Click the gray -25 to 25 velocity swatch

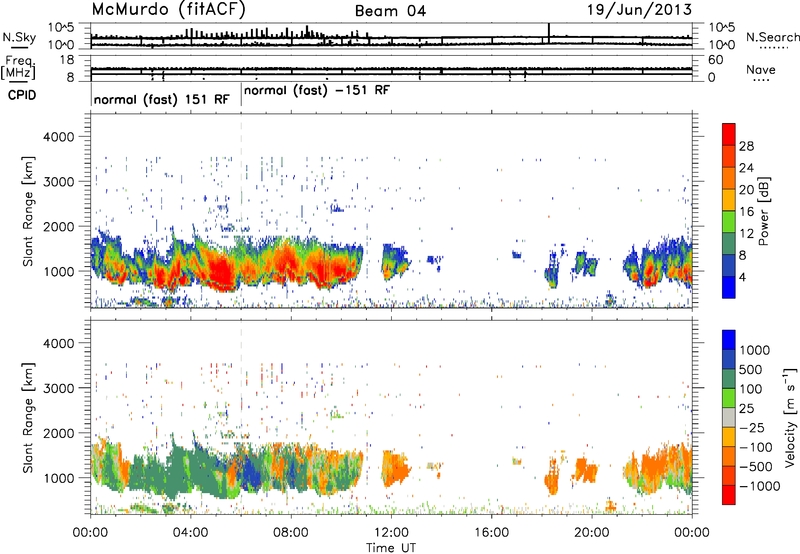(x=729, y=418)
